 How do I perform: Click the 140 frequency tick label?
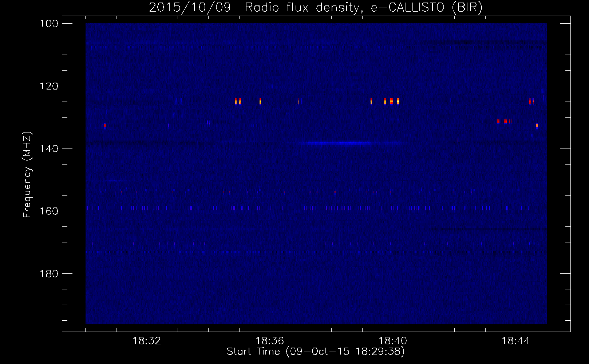pyautogui.click(x=49, y=149)
